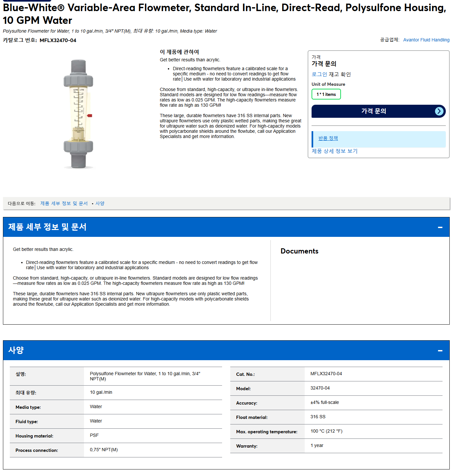This screenshot has width=452, height=476.
Task: Open the Avantor Fluid Handling supplier link
Action: [426, 40]
